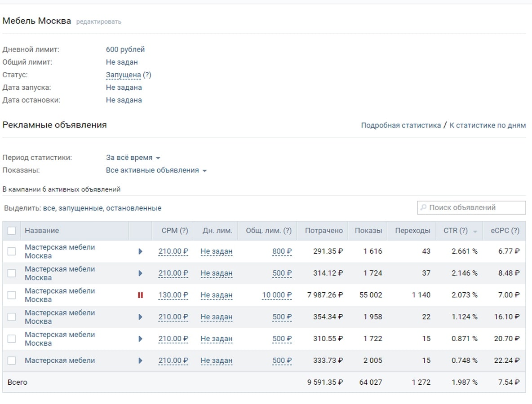Screen dimensions: 532x404
Task: Click the play icon for the ad with 291.35 ₽ spent
Action: tap(140, 251)
